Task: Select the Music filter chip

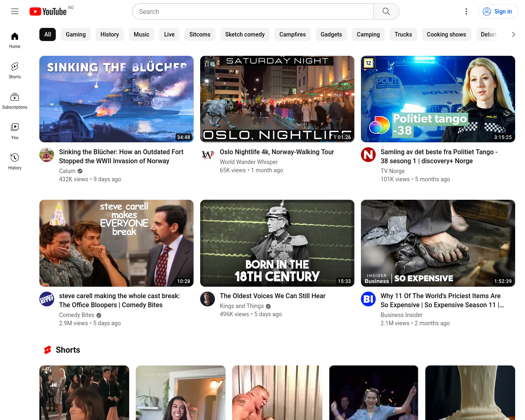Action: 142,34
